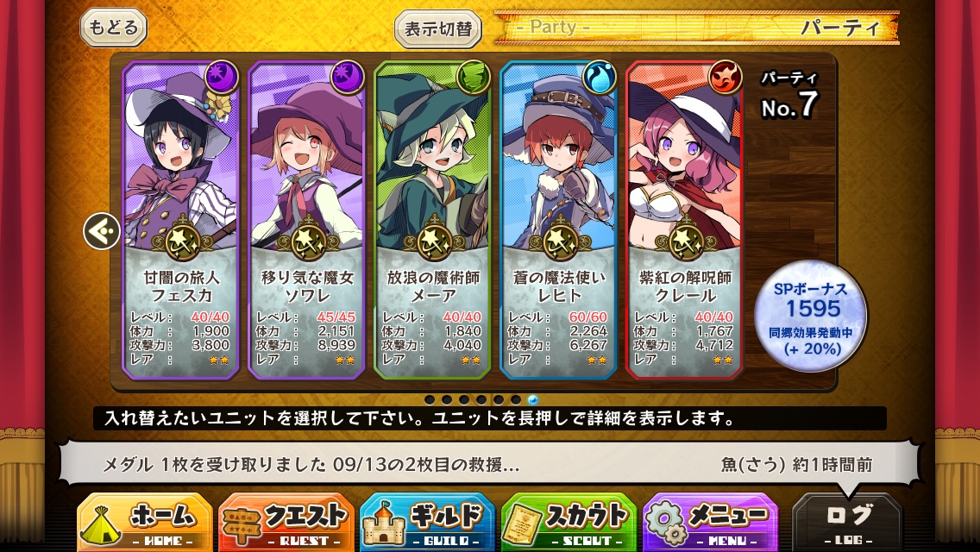The image size is (980, 552).
Task: Open the スカウト scroll tab
Action: click(569, 523)
